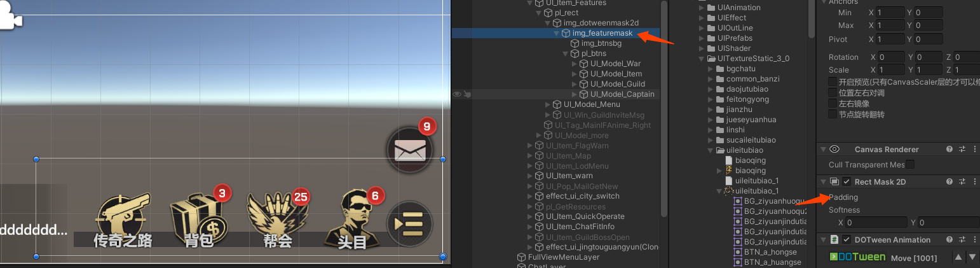Enable the Rect Mask 2D component checkbox
The height and width of the screenshot is (268, 980).
click(847, 182)
